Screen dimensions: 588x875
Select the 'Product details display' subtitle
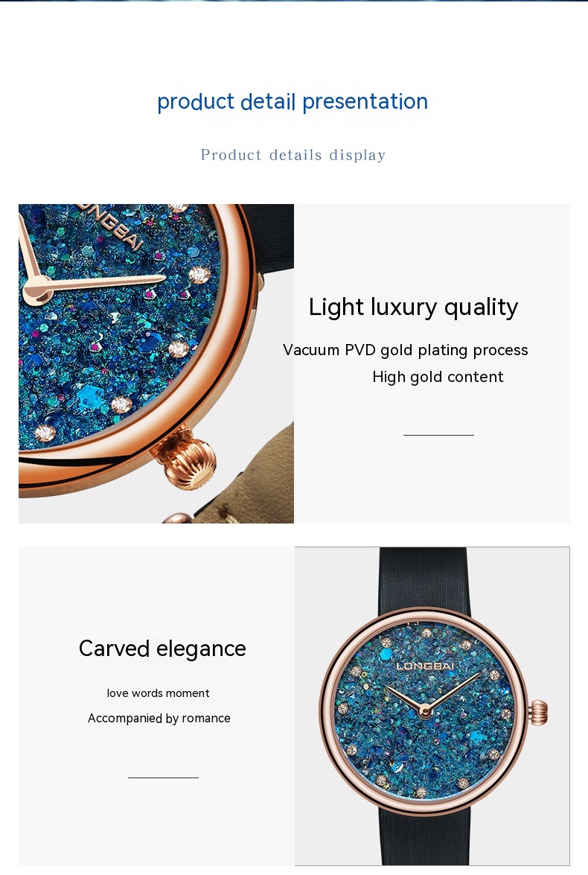click(x=293, y=155)
